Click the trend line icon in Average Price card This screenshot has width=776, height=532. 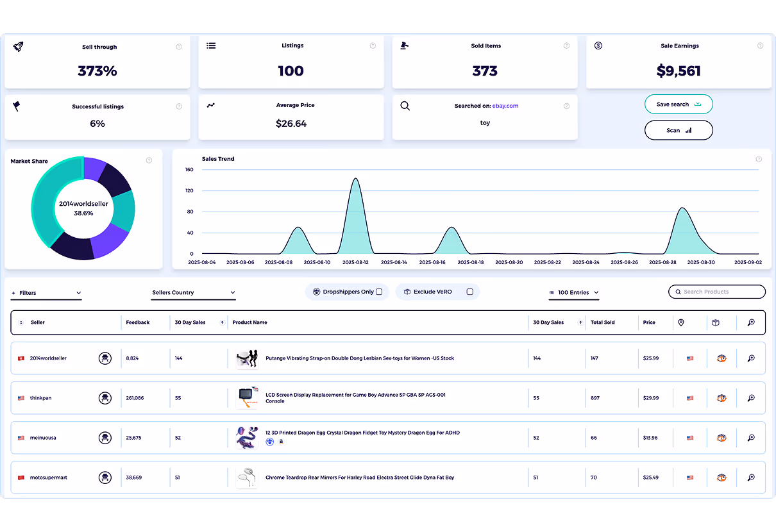[x=211, y=105]
